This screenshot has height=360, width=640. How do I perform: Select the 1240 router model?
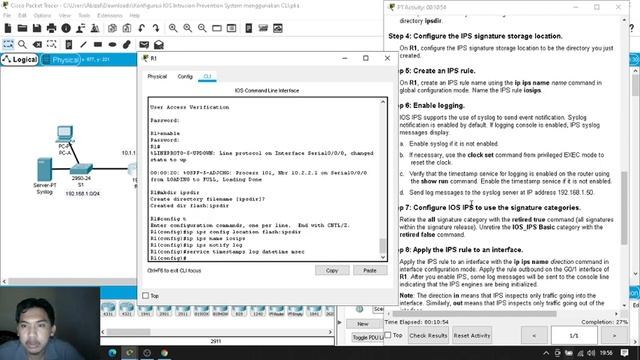coord(258,309)
